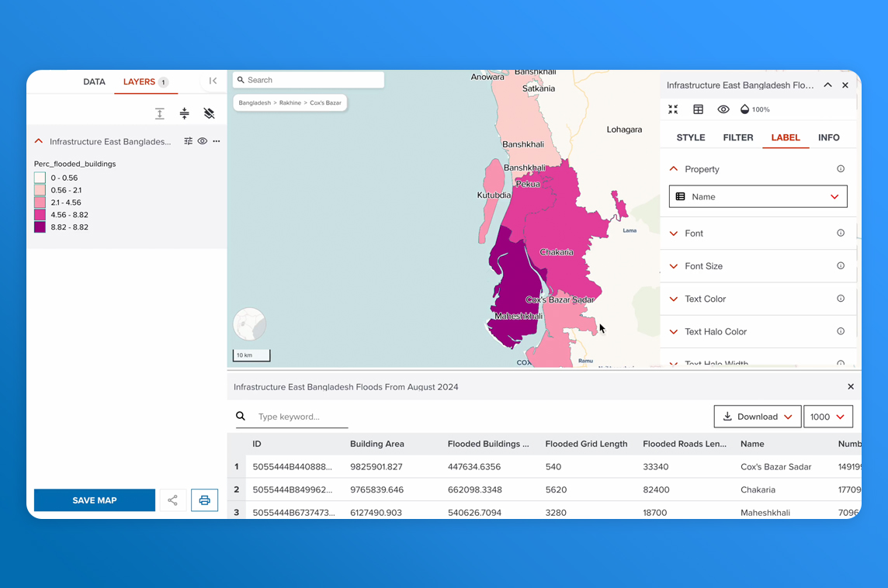Click the SAVE MAP button
Viewport: 888px width, 588px height.
(95, 500)
